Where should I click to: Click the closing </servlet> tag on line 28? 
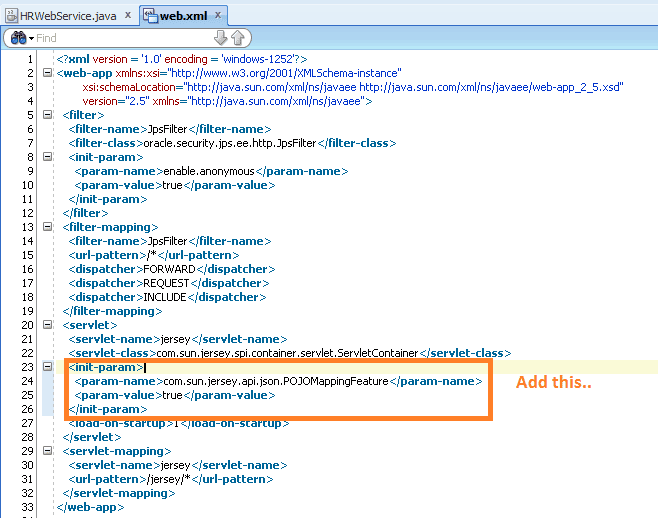click(x=91, y=437)
